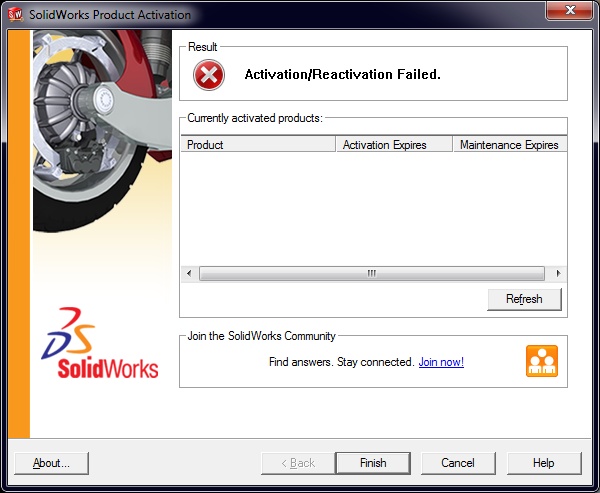Click the horizontal scrollbar thumb

tap(372, 273)
